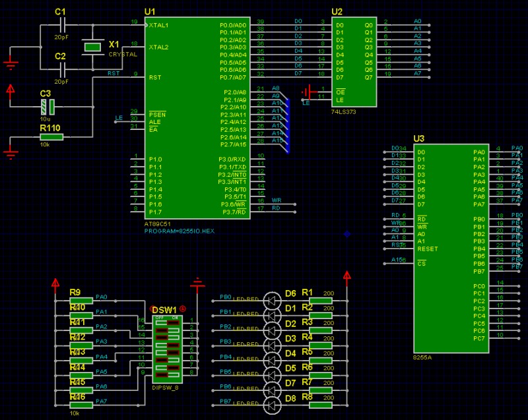The width and height of the screenshot is (528, 420).
Task: Select the U1 AT89C51 microcontroller body
Action: (x=197, y=119)
